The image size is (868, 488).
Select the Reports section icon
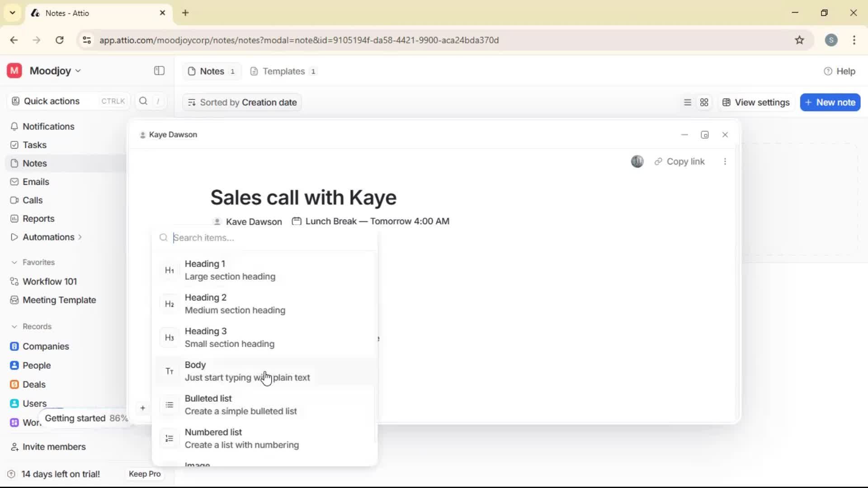click(x=15, y=219)
